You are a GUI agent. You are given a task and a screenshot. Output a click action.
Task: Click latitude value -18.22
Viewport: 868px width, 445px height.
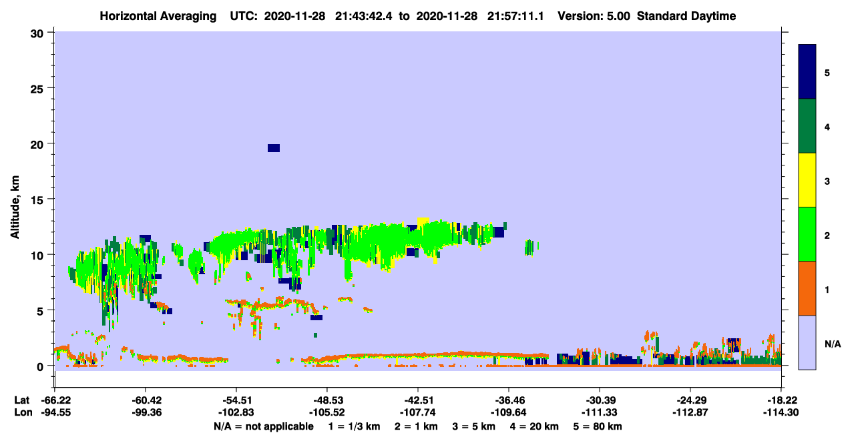pos(781,400)
